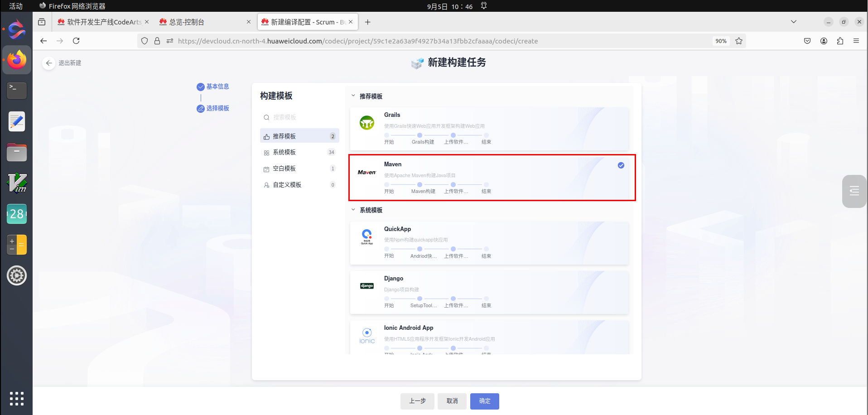This screenshot has height=415, width=868.
Task: Show site security lock information
Action: pyautogui.click(x=157, y=41)
